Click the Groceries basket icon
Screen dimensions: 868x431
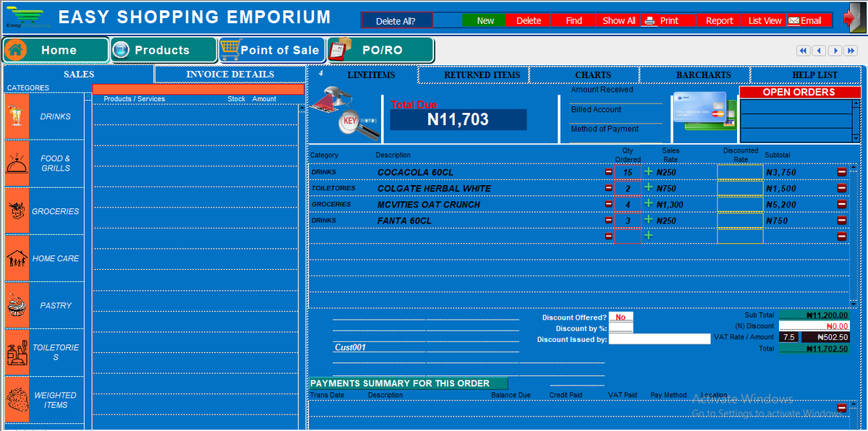16,211
